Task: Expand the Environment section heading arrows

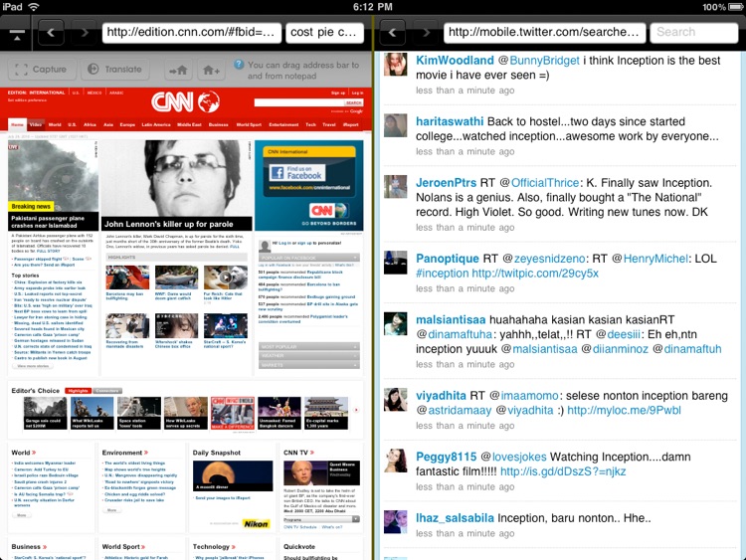Action: [146, 453]
